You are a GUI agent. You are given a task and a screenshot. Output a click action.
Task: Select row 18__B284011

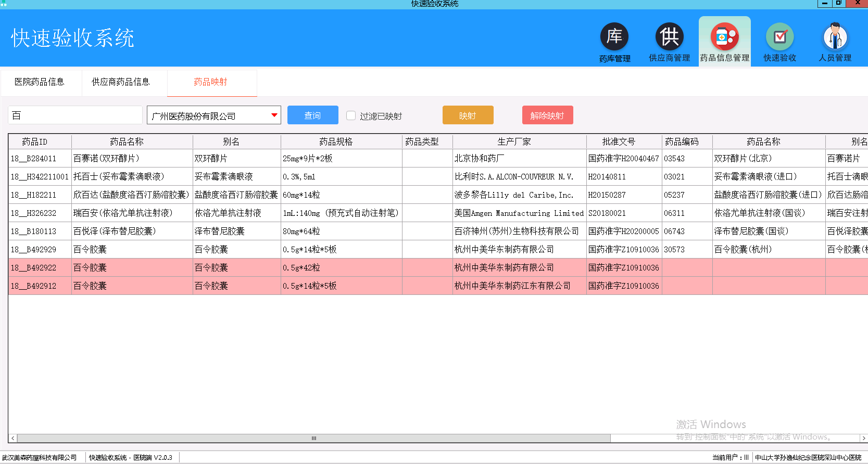pyautogui.click(x=438, y=158)
